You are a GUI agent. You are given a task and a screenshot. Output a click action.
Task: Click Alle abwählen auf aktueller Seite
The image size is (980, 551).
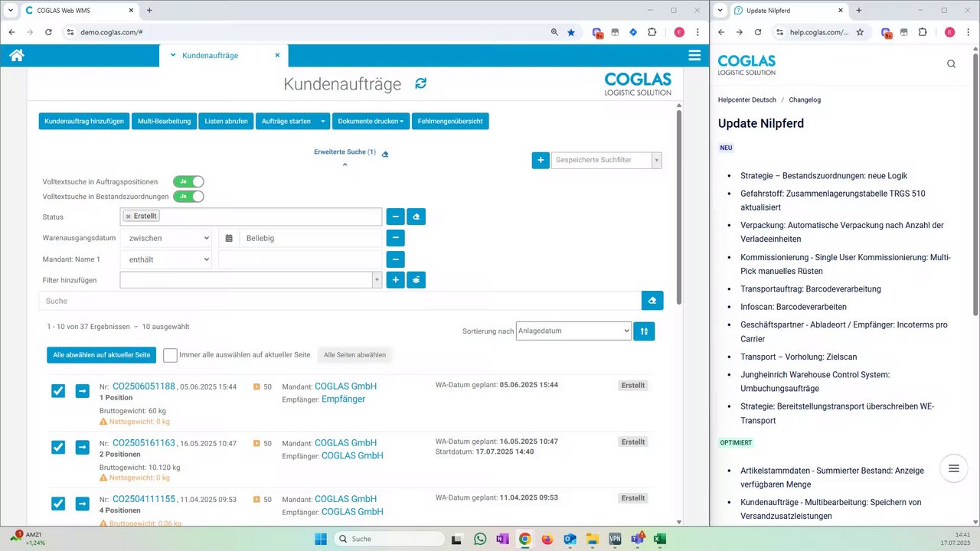[102, 355]
